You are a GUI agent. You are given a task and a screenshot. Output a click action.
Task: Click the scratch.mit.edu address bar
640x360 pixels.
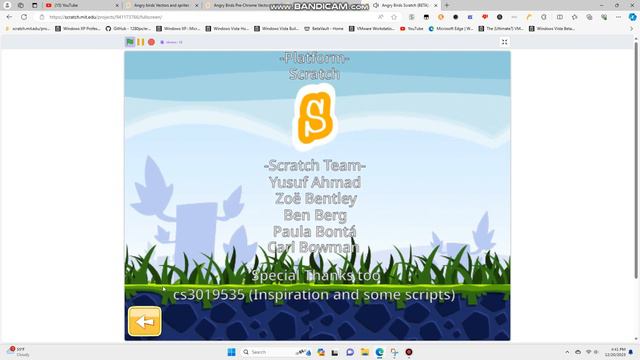[208, 17]
